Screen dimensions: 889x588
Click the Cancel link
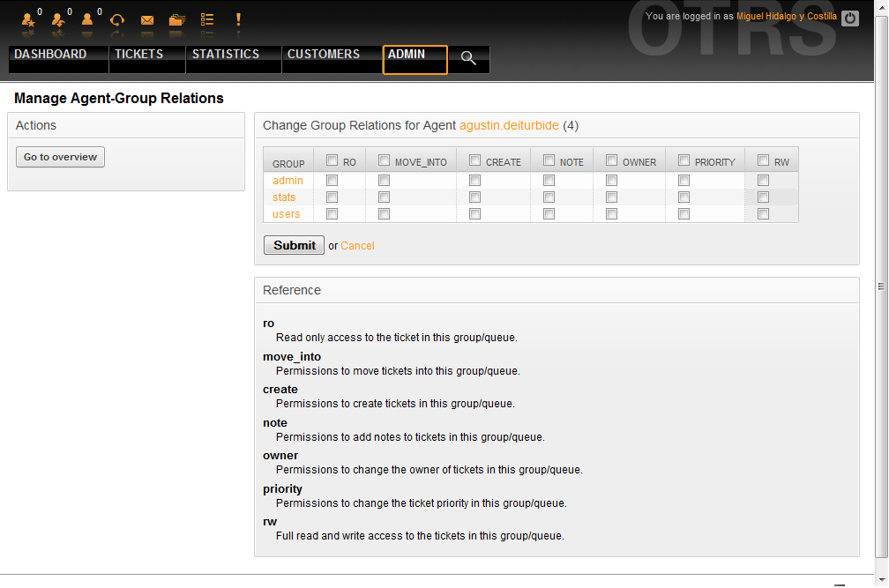(x=357, y=246)
